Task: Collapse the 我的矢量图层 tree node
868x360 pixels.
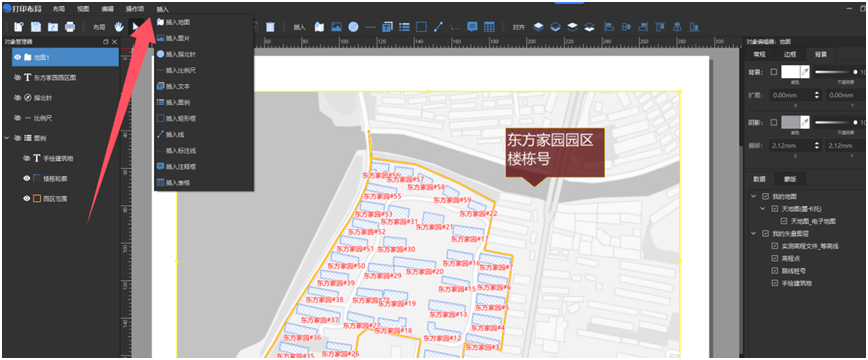Action: coord(753,233)
